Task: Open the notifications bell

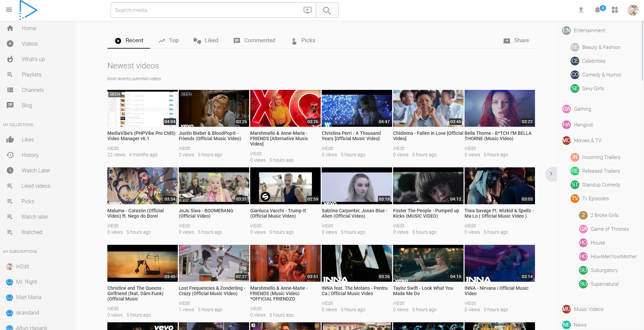Action: coord(597,10)
